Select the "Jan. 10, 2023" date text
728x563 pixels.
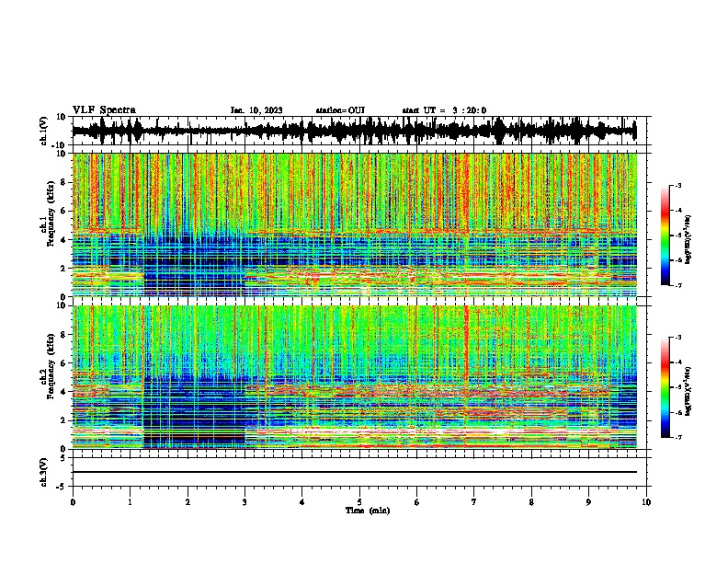(256, 110)
